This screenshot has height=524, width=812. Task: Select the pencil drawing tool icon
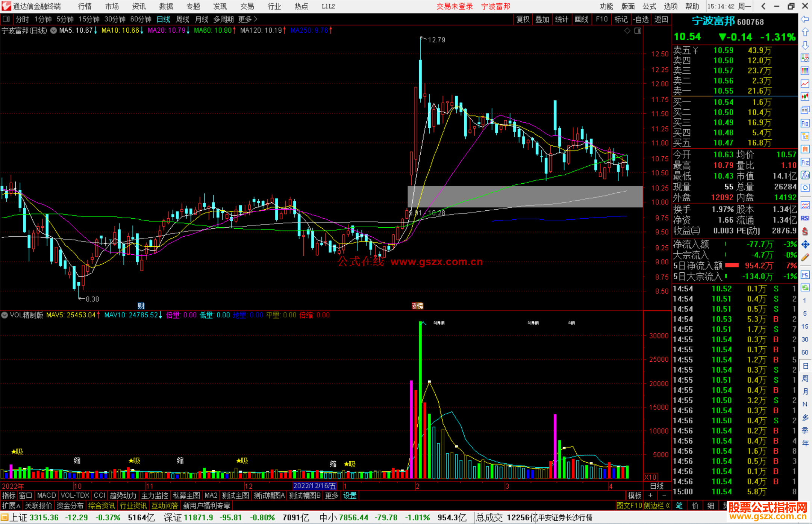[805, 257]
